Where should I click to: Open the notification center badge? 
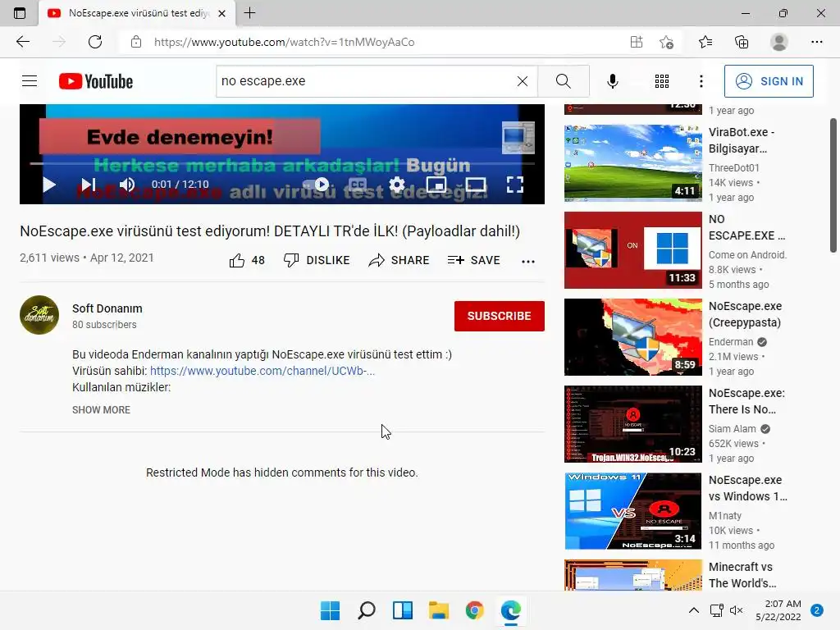pos(817,610)
